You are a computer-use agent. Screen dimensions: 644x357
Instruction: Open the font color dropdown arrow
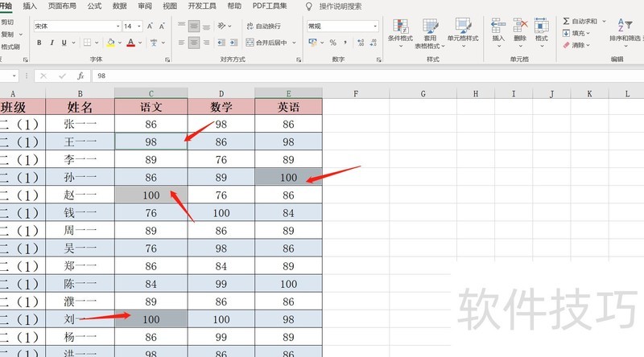point(140,43)
